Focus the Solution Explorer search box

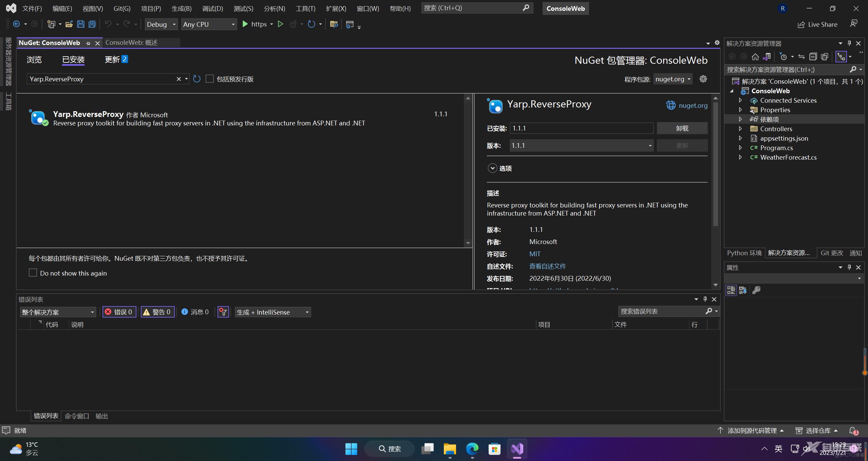[x=787, y=69]
